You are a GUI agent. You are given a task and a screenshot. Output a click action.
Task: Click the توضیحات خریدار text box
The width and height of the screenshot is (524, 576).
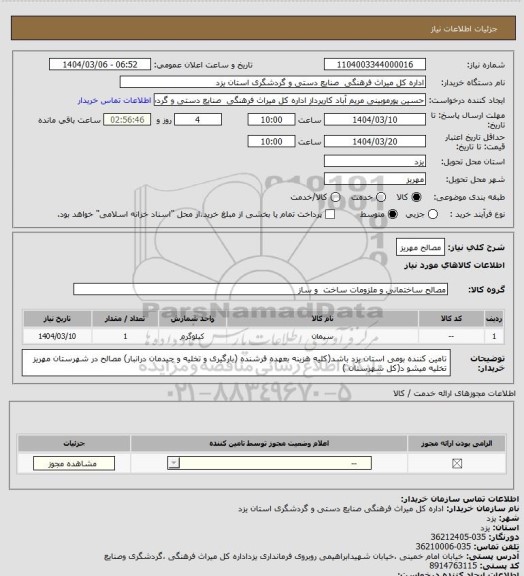click(x=236, y=363)
